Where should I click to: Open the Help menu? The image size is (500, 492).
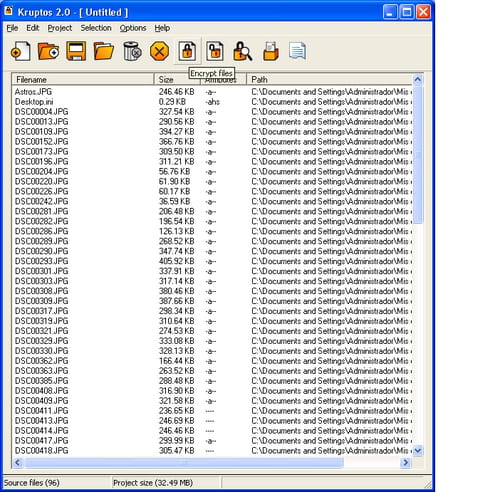coord(162,28)
